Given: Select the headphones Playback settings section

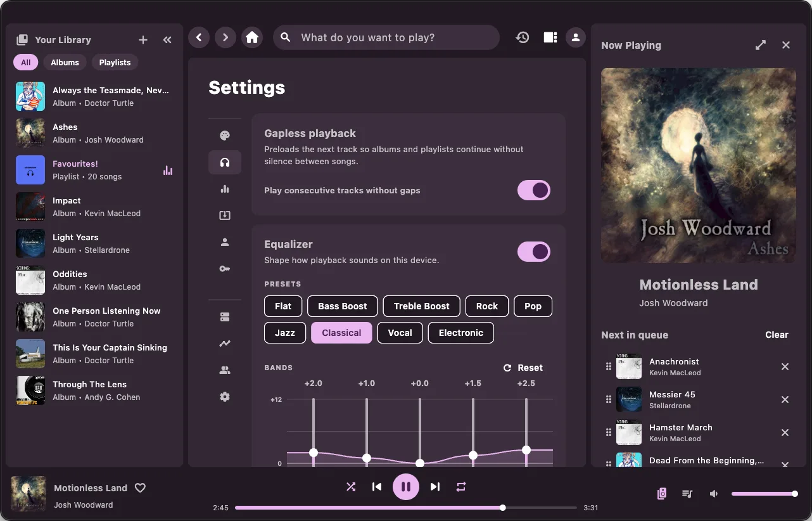Looking at the screenshot, I should pos(224,162).
